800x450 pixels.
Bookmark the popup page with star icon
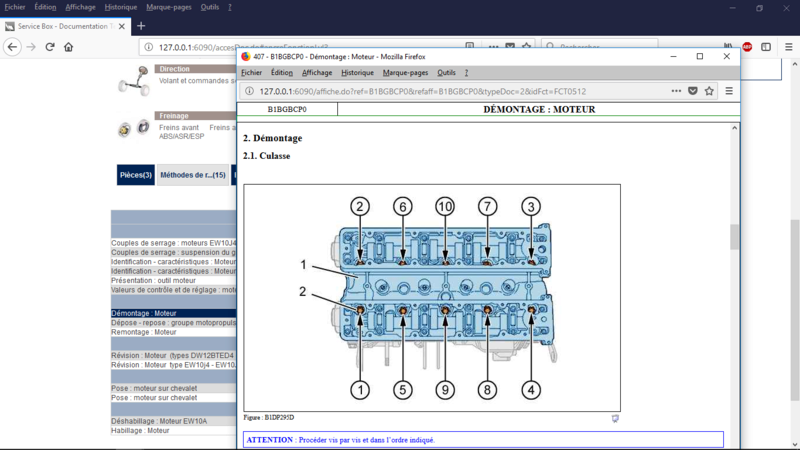pyautogui.click(x=709, y=91)
